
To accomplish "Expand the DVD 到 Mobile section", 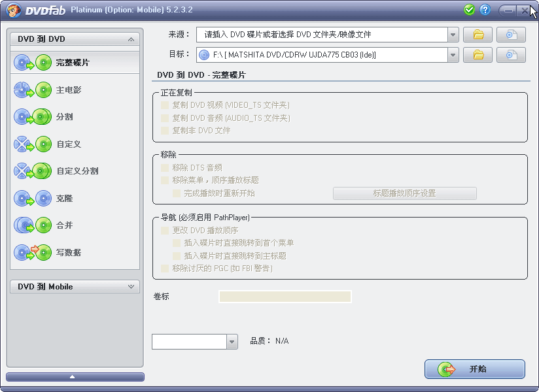I will 131,286.
